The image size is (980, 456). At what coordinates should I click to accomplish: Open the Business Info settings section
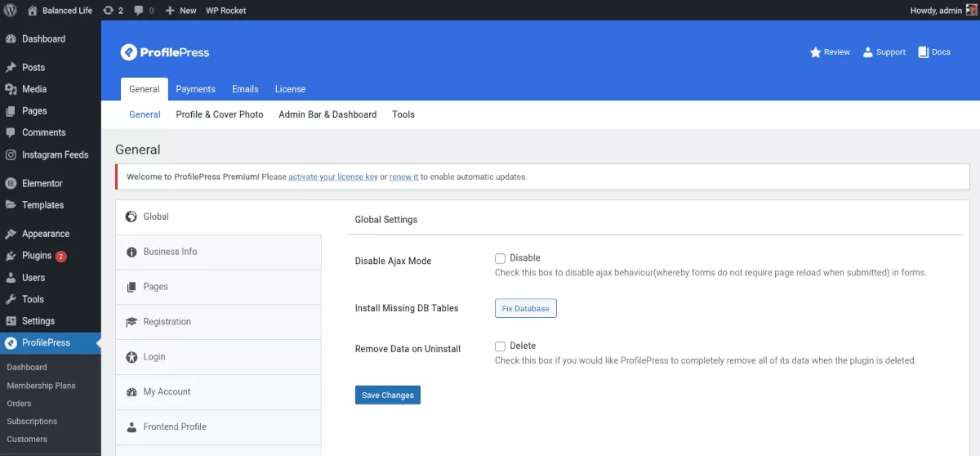click(218, 252)
